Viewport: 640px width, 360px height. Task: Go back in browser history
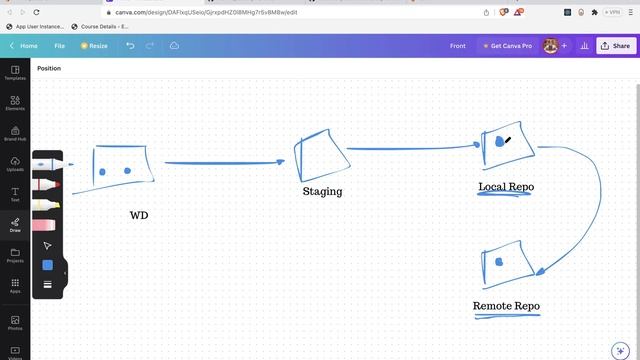coord(9,12)
